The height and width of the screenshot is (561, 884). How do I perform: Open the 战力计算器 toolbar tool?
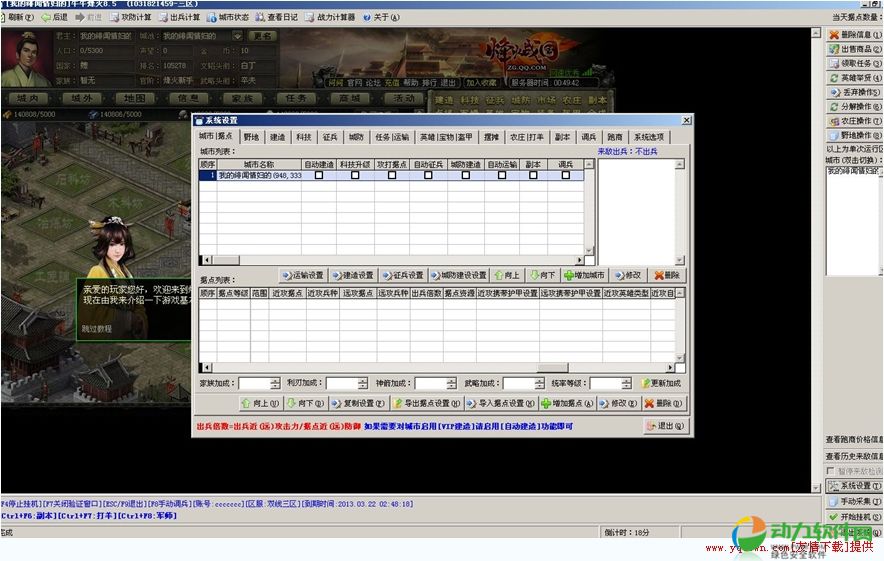tap(330, 17)
